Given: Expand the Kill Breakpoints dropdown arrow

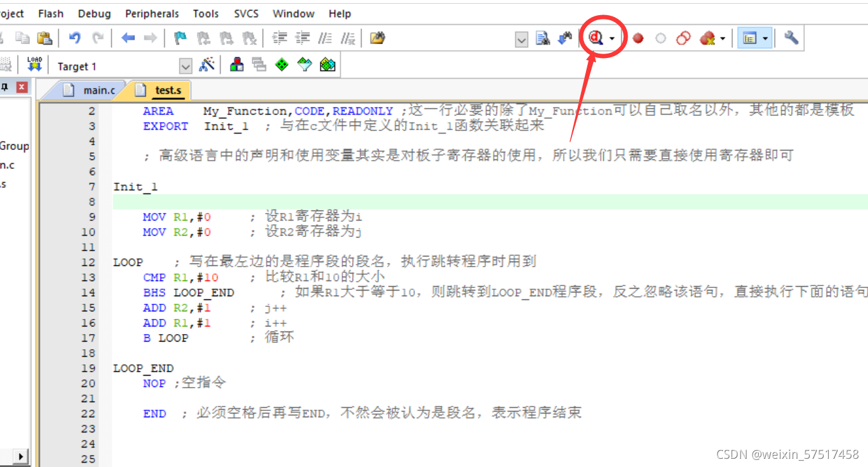Looking at the screenshot, I should pos(722,39).
